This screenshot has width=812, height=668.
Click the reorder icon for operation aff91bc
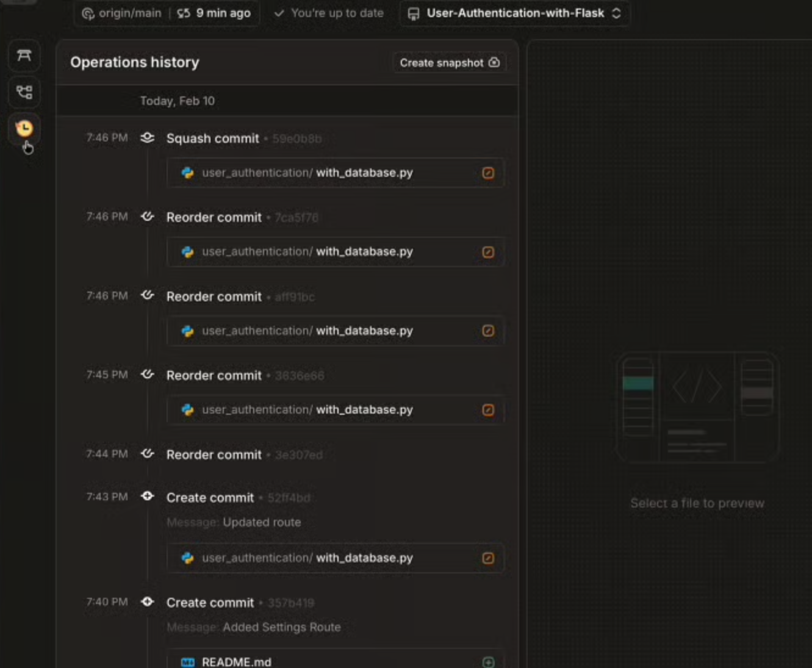tap(147, 296)
